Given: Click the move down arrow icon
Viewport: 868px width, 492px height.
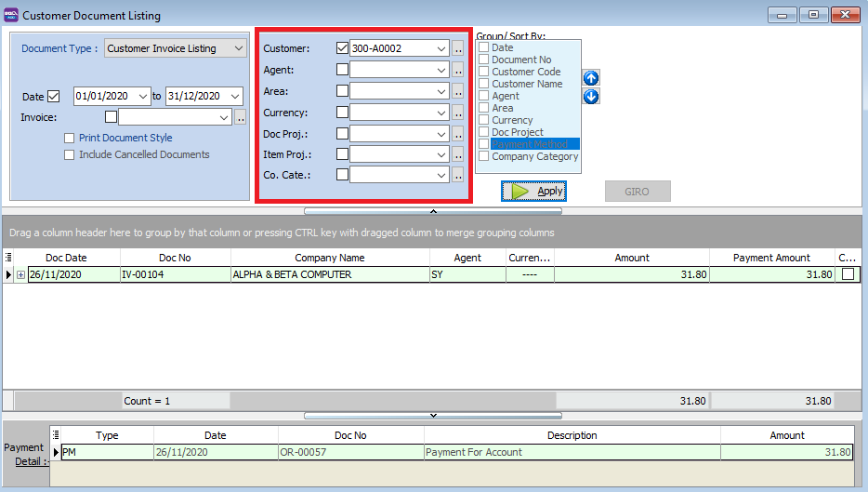Looking at the screenshot, I should point(591,97).
